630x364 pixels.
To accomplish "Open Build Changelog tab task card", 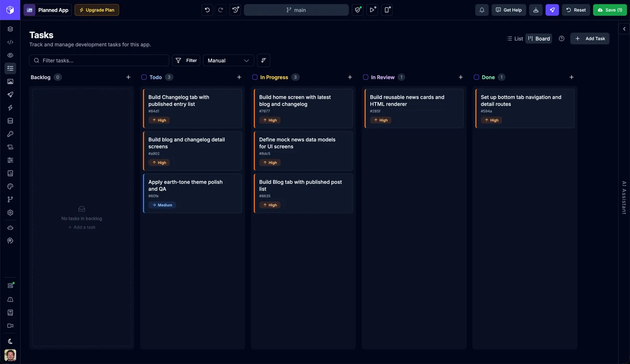I will [192, 109].
